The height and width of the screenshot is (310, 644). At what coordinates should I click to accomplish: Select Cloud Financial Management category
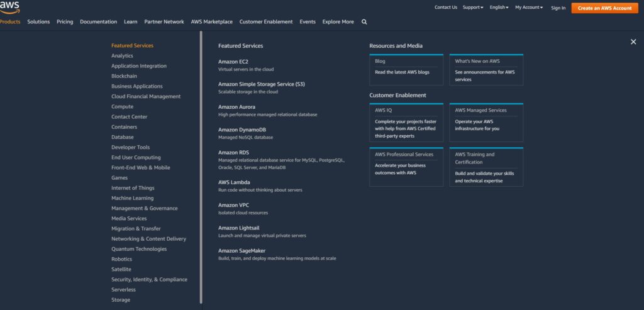tap(146, 96)
